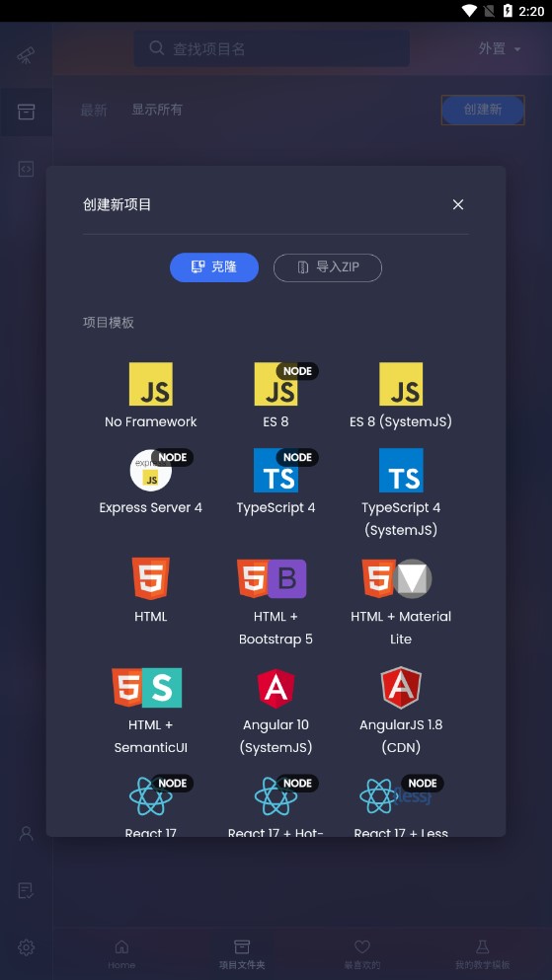The height and width of the screenshot is (980, 552).
Task: Pick the TypeScript 4 (SystemJS) template icon
Action: [x=401, y=470]
